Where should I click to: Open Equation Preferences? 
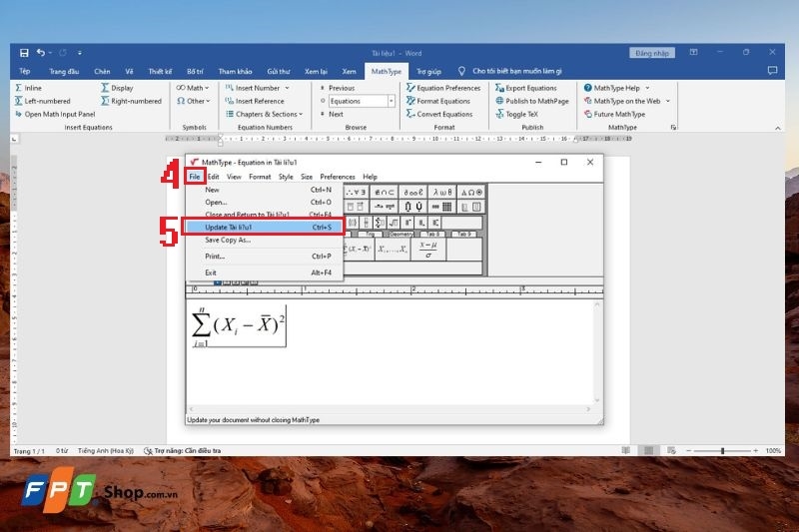pos(443,88)
